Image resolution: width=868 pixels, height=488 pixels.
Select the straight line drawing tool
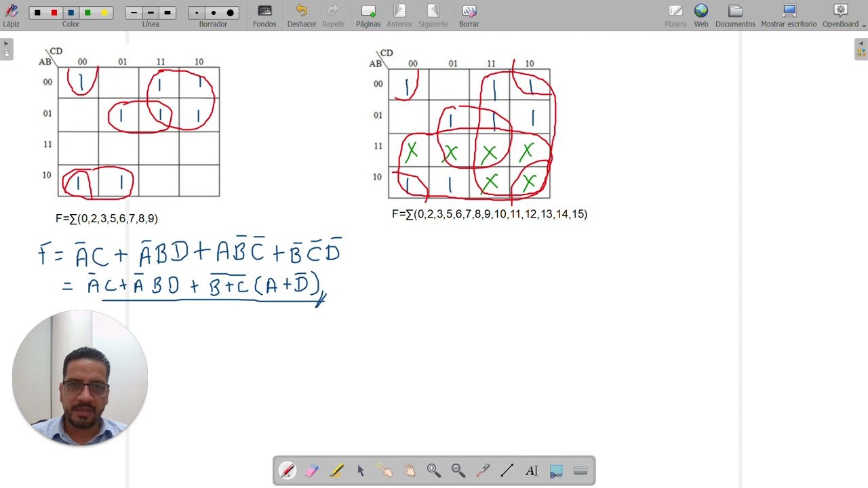click(x=507, y=470)
